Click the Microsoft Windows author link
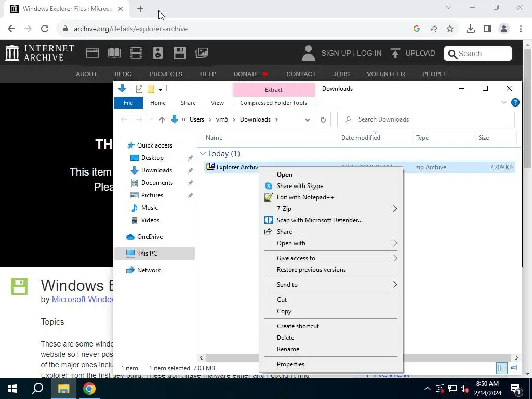The image size is (532, 399). [x=83, y=300]
